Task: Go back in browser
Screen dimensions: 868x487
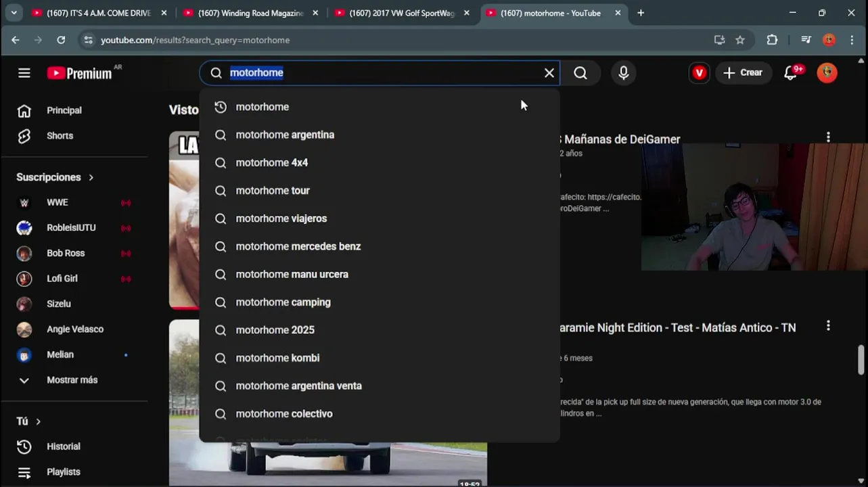Action: (16, 40)
